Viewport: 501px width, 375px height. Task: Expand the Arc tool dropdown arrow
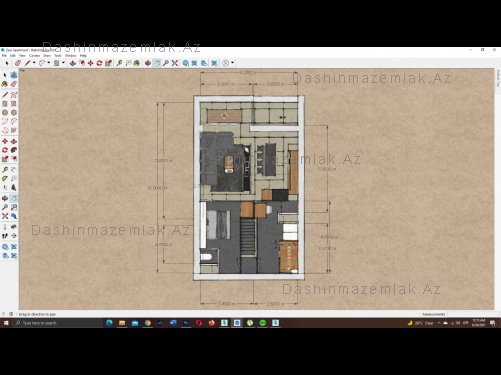click(49, 63)
